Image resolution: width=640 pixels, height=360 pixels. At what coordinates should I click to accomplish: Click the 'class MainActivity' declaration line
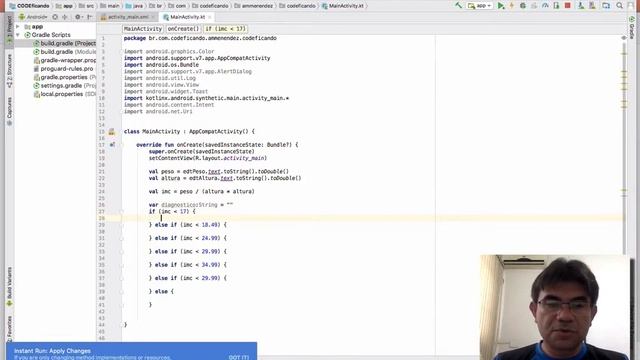point(189,131)
